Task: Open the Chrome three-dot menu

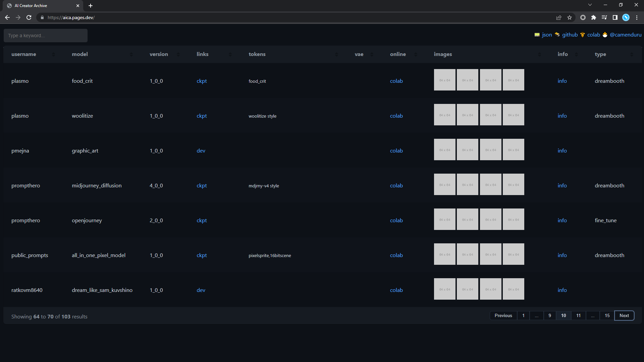Action: point(637,18)
